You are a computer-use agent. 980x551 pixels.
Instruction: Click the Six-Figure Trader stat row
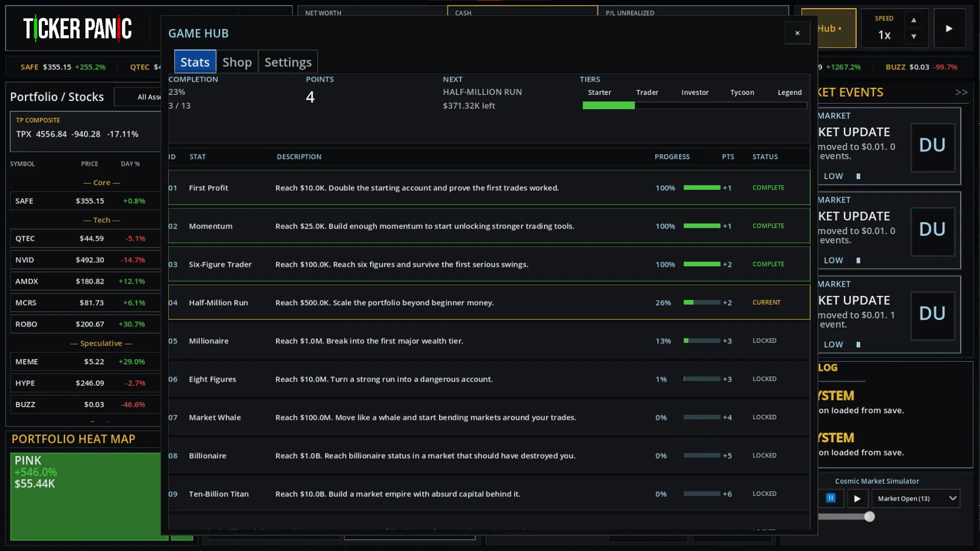coord(489,264)
